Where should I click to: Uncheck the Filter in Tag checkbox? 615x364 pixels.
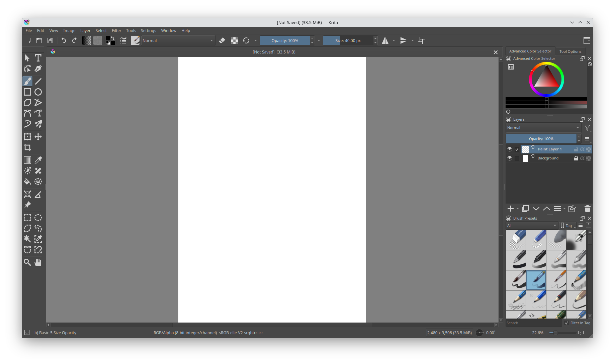(x=566, y=323)
